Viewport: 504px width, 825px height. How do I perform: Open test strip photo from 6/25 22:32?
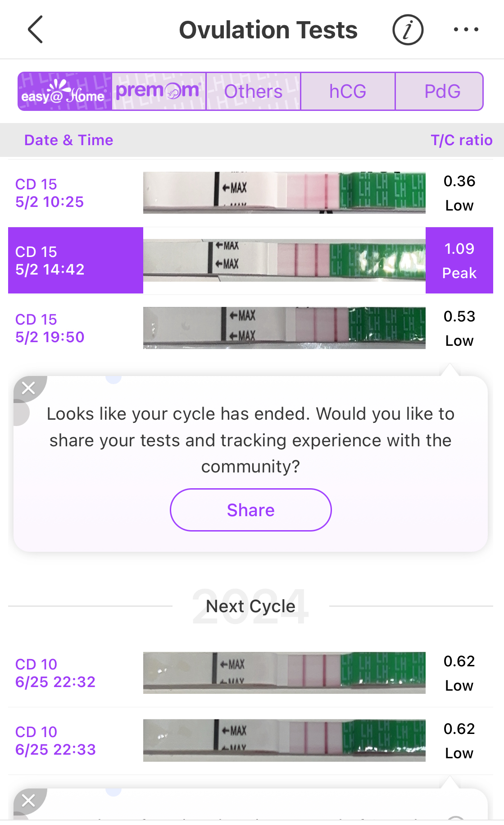click(284, 673)
